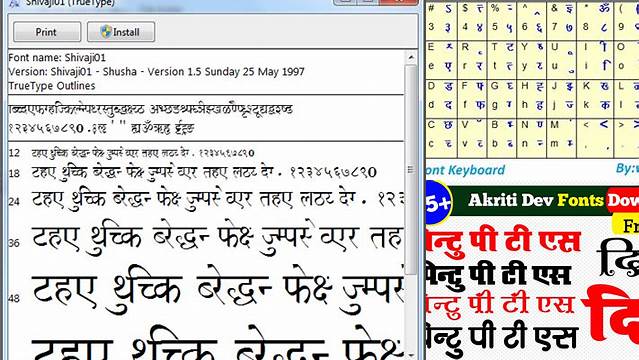Screen dimensions: 639x360
Task: Click capital Y in the keyboard chart
Action: 525,47
